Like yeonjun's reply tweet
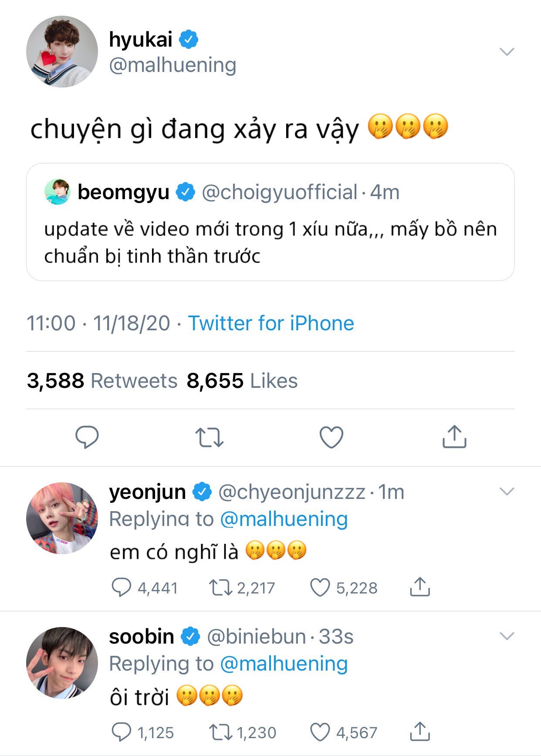541x756 pixels. click(320, 587)
